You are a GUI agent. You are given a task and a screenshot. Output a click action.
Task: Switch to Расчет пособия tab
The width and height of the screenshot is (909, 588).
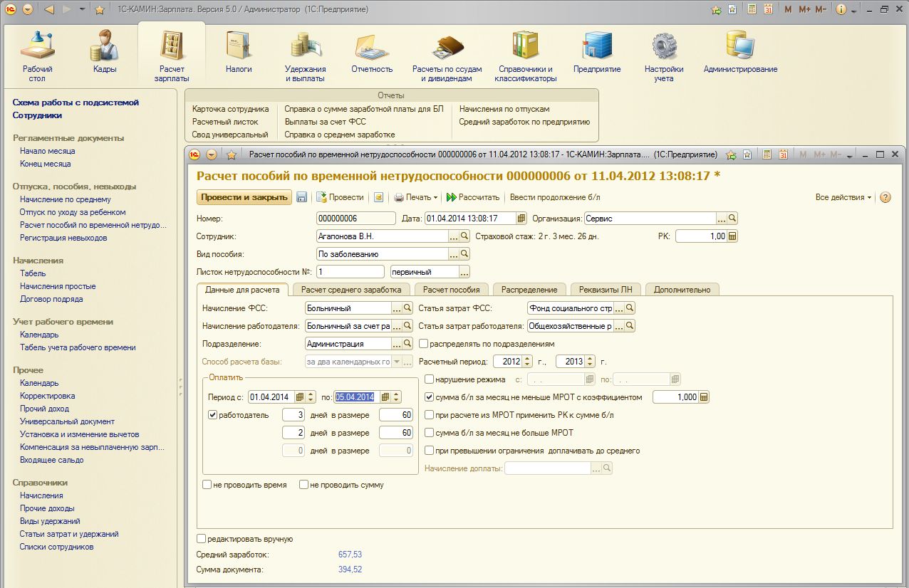(x=452, y=290)
